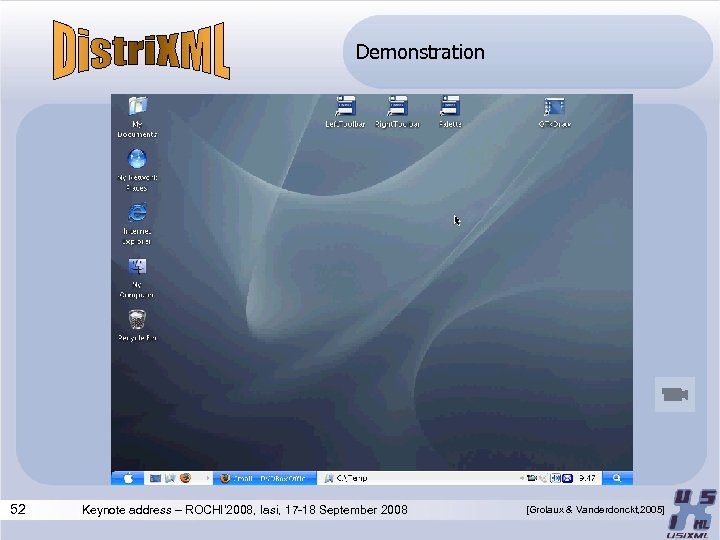This screenshot has height=540, width=720.
Task: Open the magnifier search button on taskbar
Action: point(617,478)
